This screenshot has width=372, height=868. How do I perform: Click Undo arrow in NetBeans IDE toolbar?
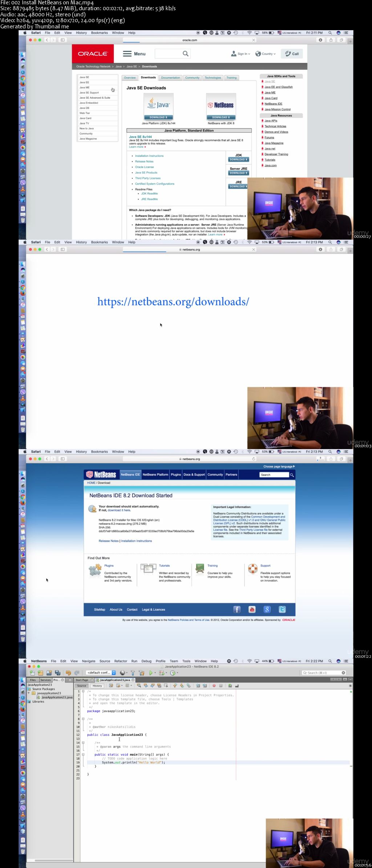68,673
